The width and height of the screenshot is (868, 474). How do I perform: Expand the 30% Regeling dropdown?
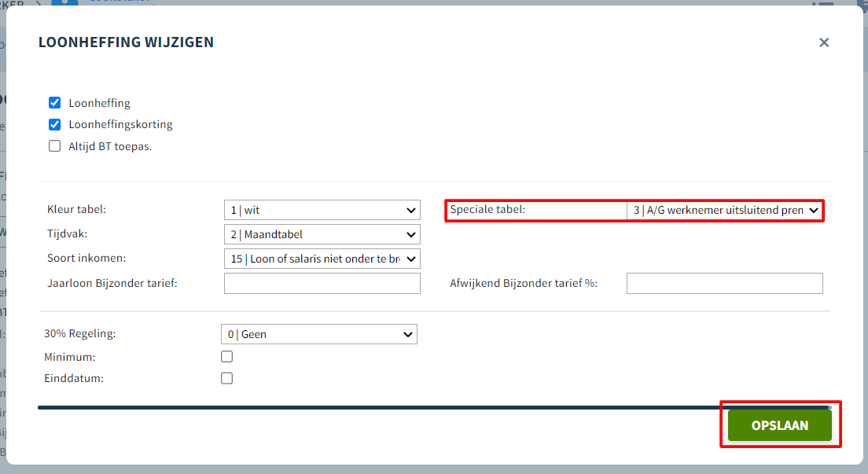[x=319, y=334]
